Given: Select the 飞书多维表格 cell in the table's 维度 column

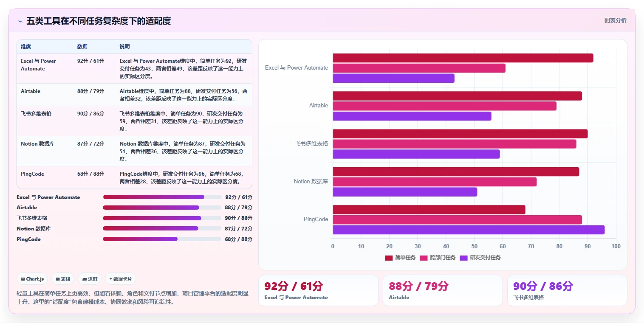Looking at the screenshot, I should coord(45,121).
